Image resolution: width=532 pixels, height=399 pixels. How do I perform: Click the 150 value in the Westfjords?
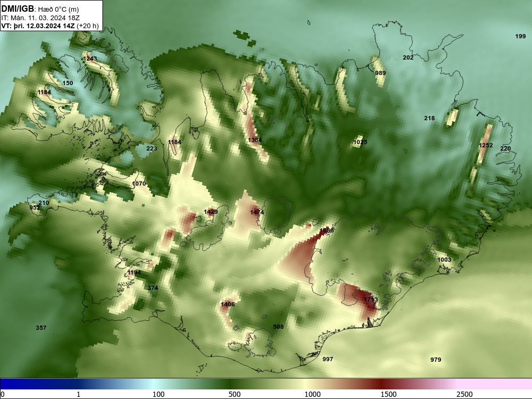coord(68,83)
